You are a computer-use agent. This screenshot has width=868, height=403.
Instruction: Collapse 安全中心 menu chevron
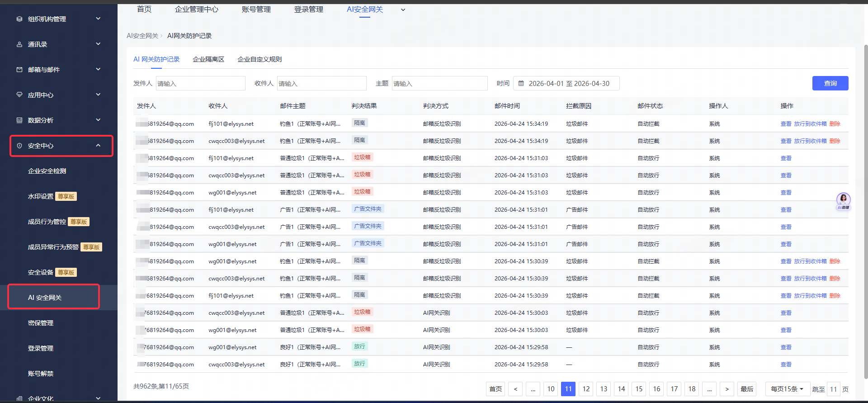(x=98, y=145)
